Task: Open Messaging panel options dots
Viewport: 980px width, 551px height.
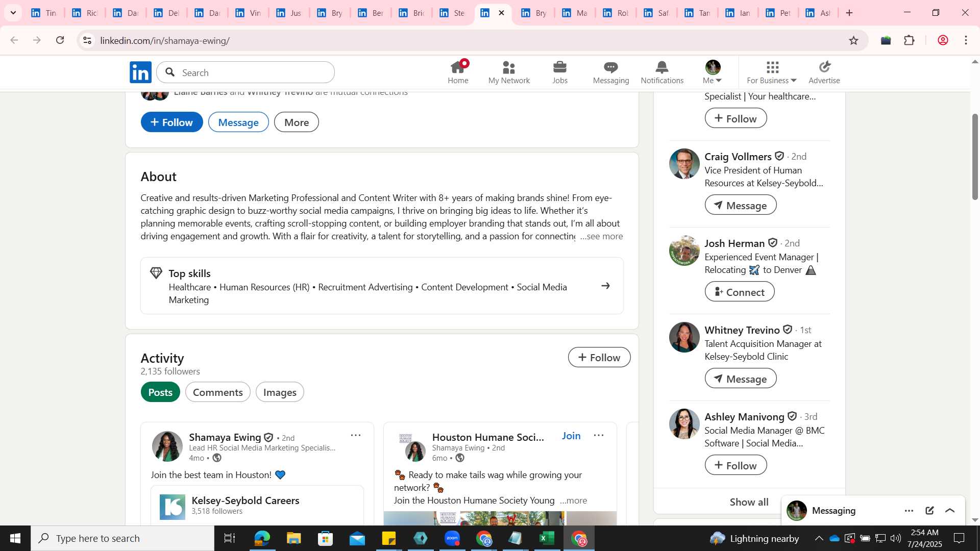Action: tap(909, 511)
